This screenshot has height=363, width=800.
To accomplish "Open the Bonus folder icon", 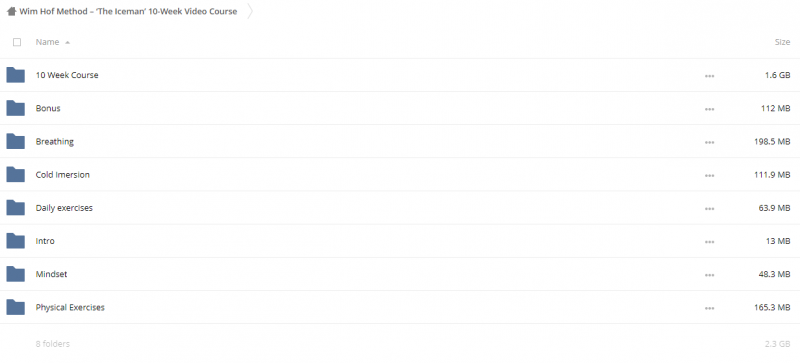I will click(16, 108).
